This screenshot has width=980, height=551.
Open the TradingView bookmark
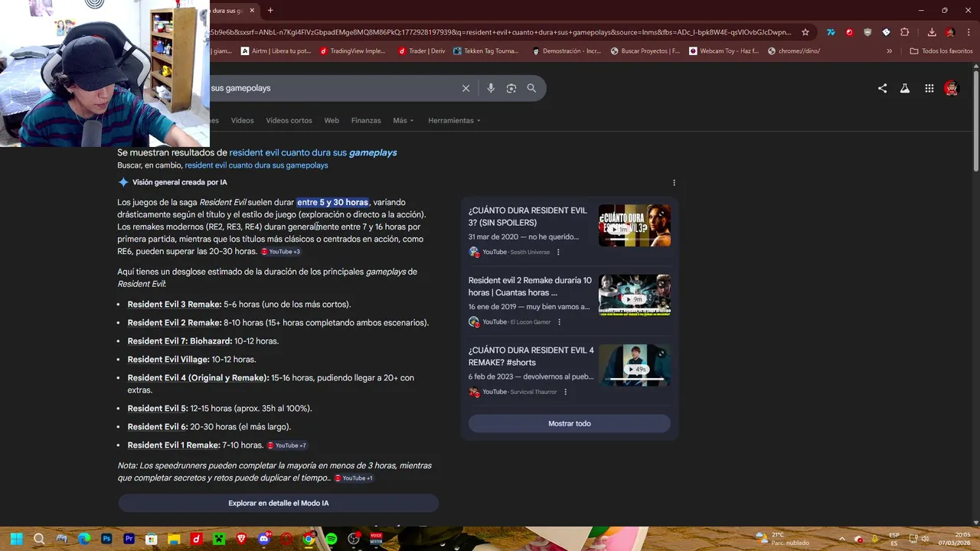[353, 51]
